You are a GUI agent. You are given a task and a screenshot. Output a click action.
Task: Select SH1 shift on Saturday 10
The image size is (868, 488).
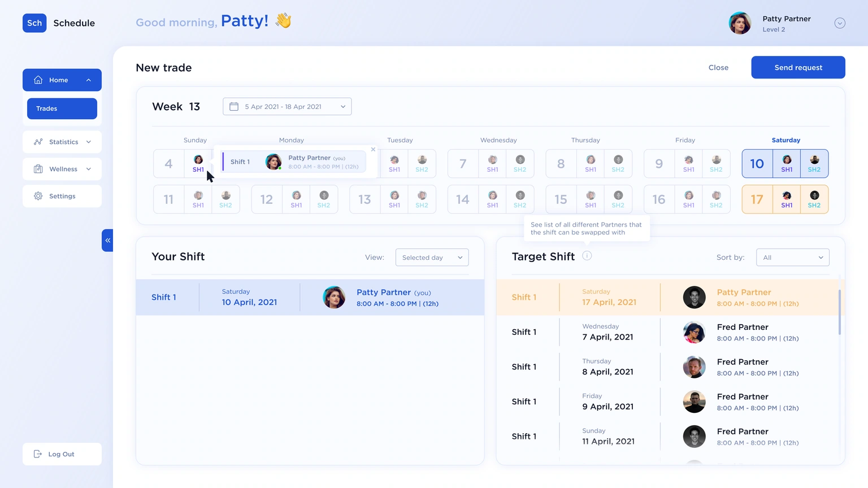(787, 164)
